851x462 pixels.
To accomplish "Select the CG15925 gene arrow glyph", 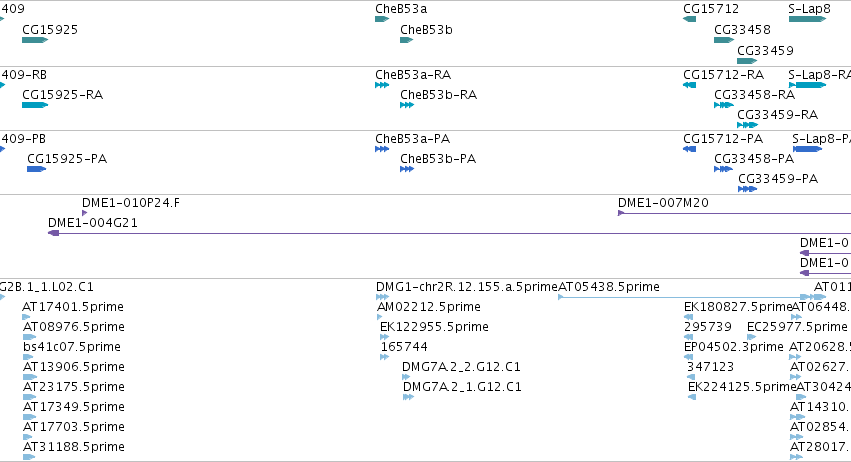I will [35, 40].
